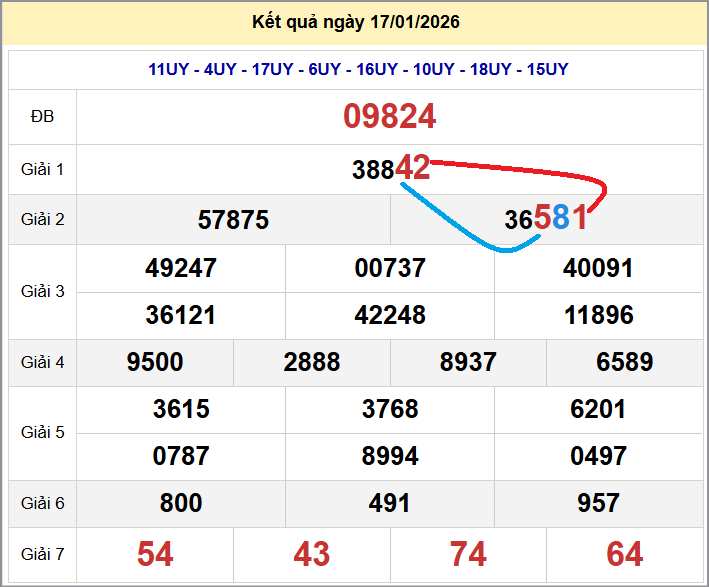The image size is (709, 587).
Task: Click the Giải 3 number 49247
Action: (x=181, y=268)
